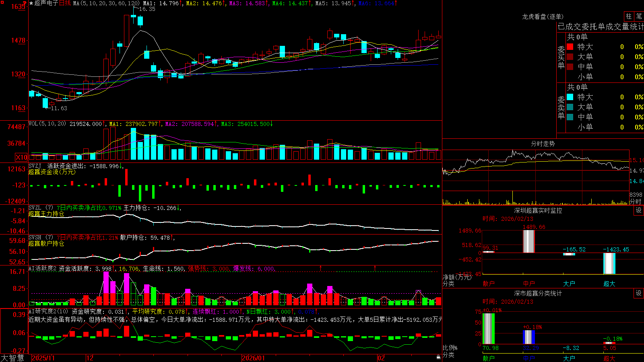The width and height of the screenshot is (644, 362).
Task: Click the 深圳超赢实时监控 panel title
Action: pyautogui.click(x=538, y=210)
